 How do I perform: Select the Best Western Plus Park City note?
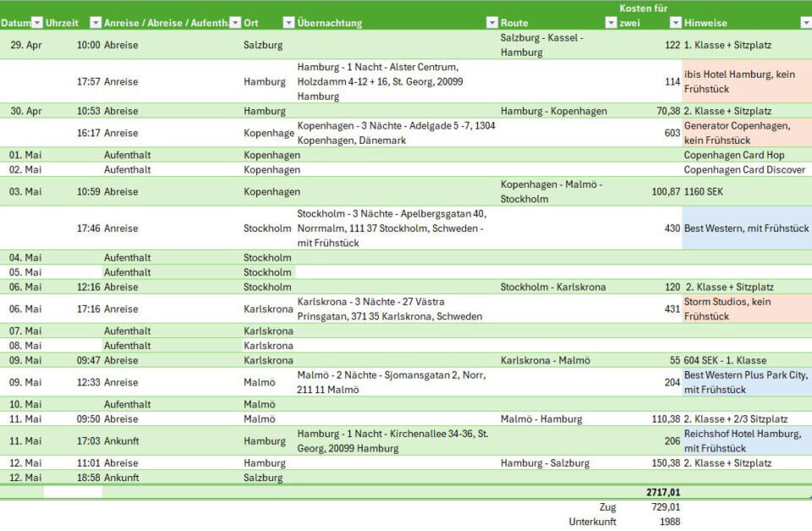pyautogui.click(x=747, y=382)
